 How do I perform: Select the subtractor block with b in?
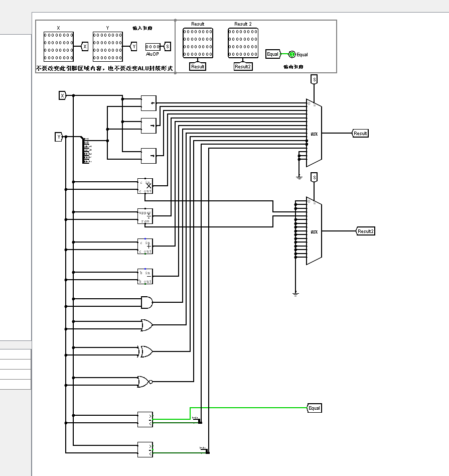tap(145, 276)
